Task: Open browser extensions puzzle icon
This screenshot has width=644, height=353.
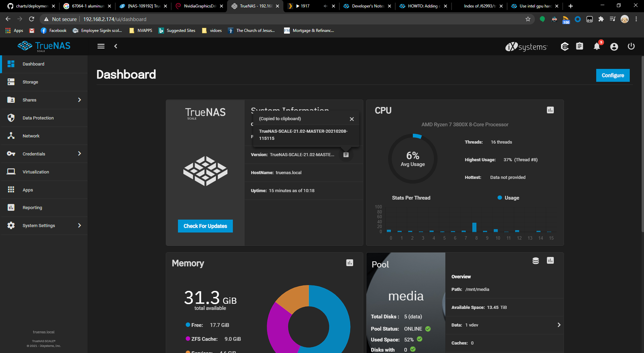Action: click(601, 19)
